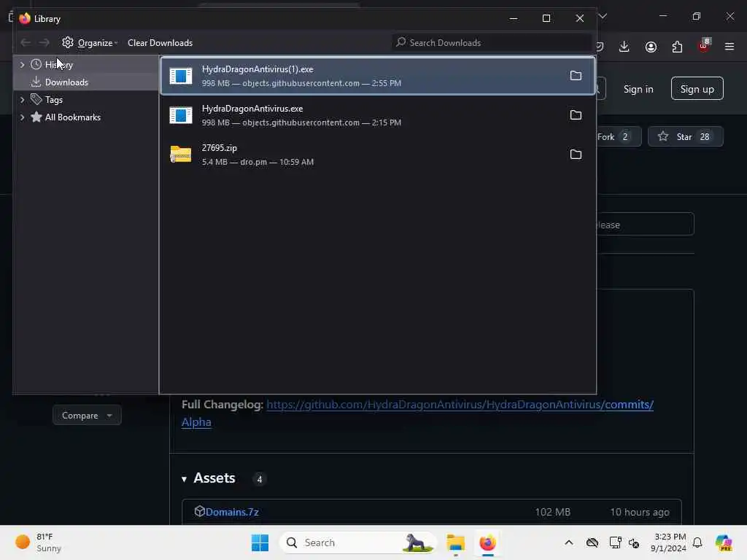
Task: Click the Sign up button on GitHub
Action: tap(697, 88)
